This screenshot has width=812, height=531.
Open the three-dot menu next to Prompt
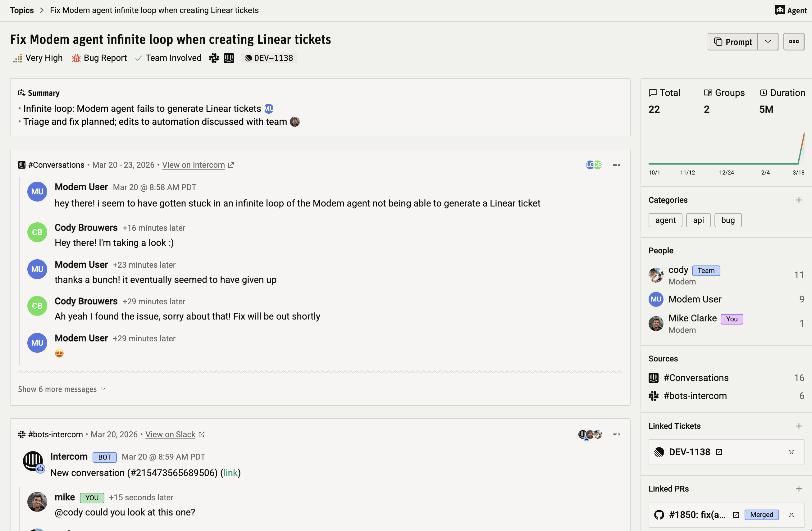[794, 42]
